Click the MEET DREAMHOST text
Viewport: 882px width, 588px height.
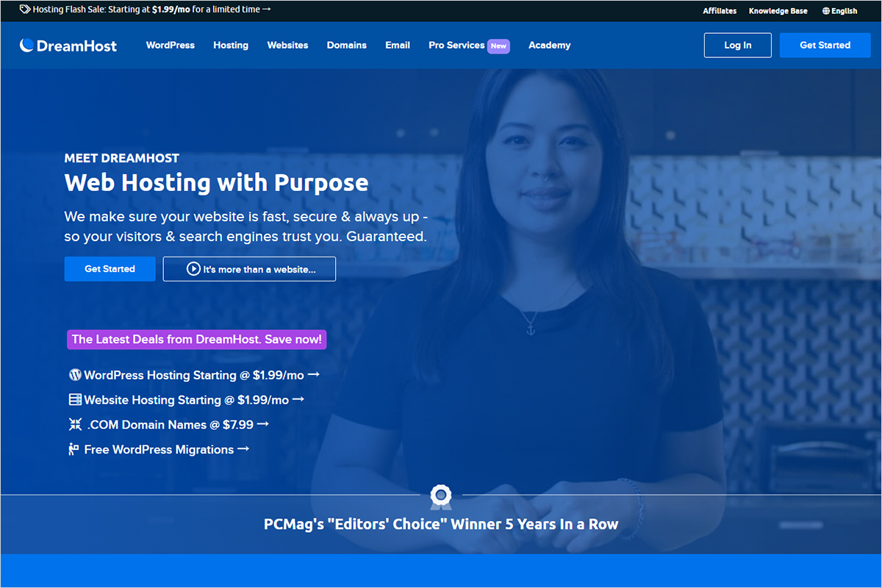click(x=122, y=158)
